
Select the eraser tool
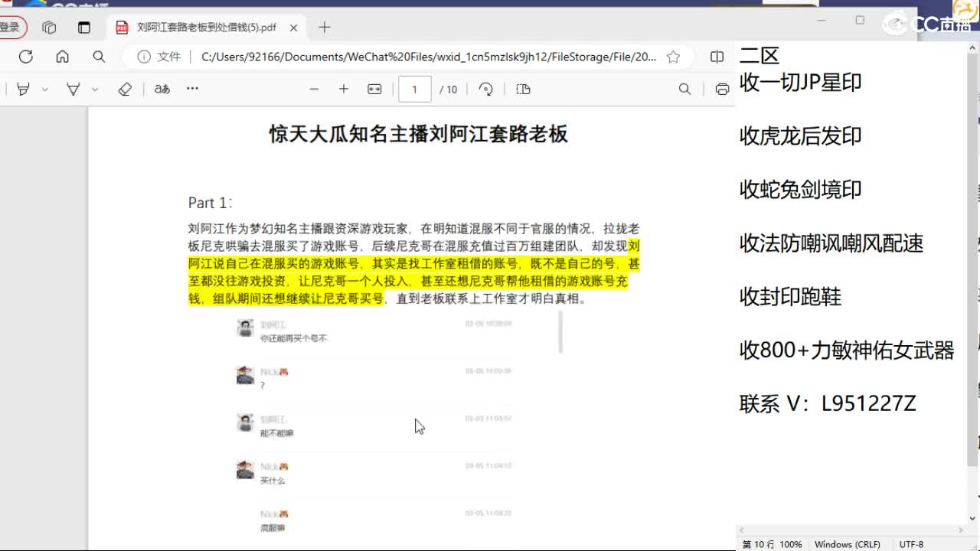[125, 89]
